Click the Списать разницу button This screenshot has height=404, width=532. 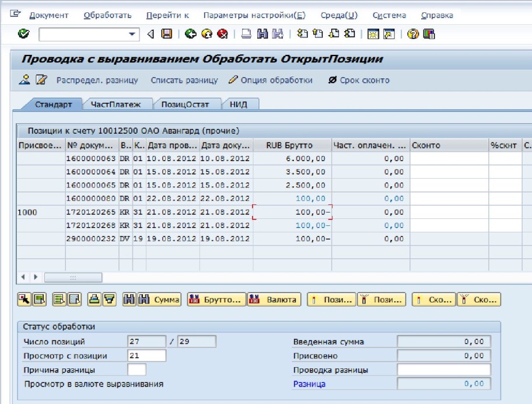[184, 80]
